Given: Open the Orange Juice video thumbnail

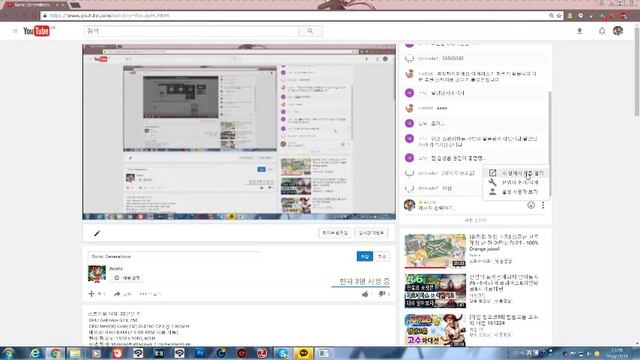Looking at the screenshot, I should tap(435, 251).
